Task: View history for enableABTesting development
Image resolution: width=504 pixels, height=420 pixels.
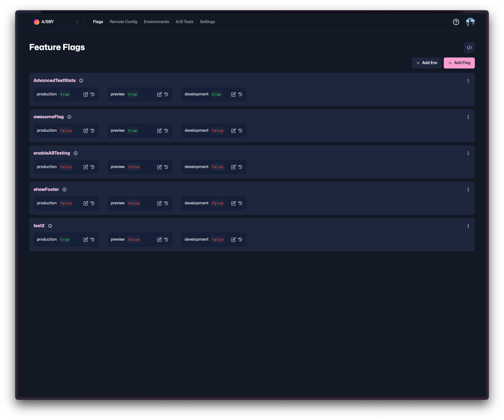Action: coord(240,167)
